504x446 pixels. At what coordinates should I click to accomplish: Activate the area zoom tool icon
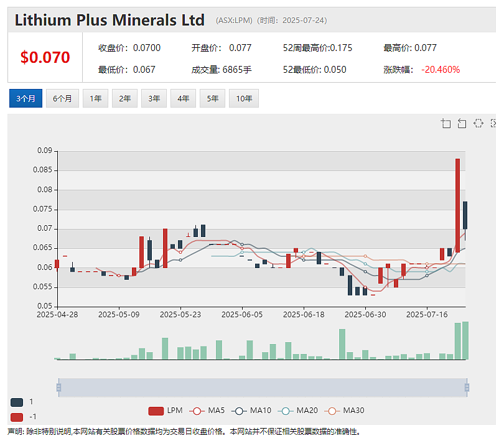point(446,123)
